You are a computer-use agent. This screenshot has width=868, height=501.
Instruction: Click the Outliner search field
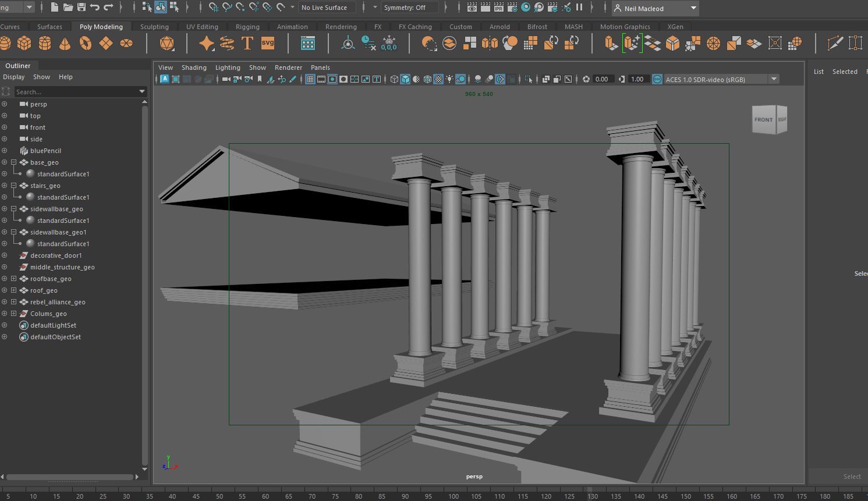[76, 91]
